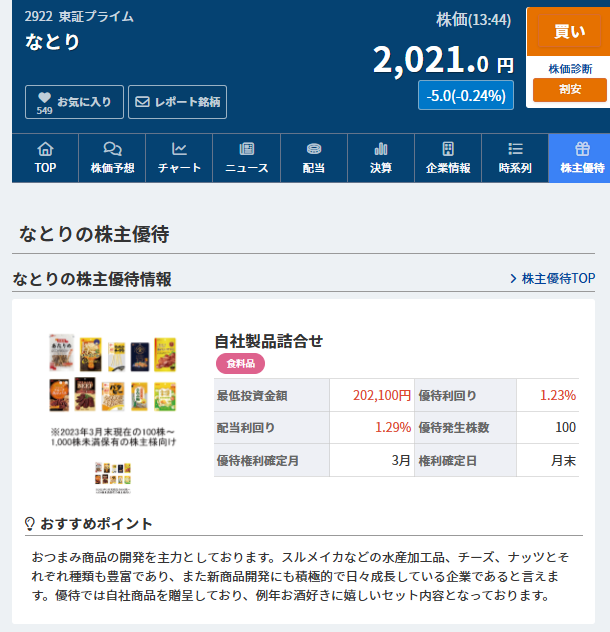Viewport: 610px width, 632px height.
Task: View the 企業情報 tab label
Action: coord(448,168)
